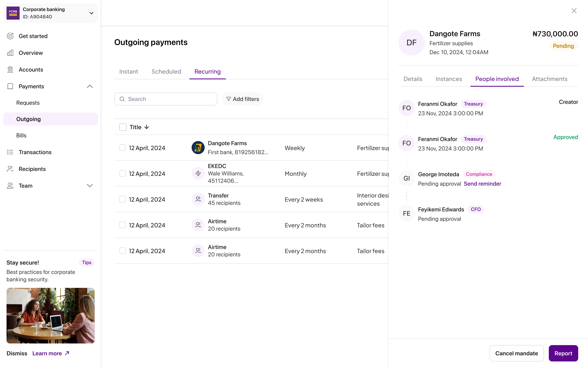
Task: Click the Add filters button
Action: click(x=243, y=99)
